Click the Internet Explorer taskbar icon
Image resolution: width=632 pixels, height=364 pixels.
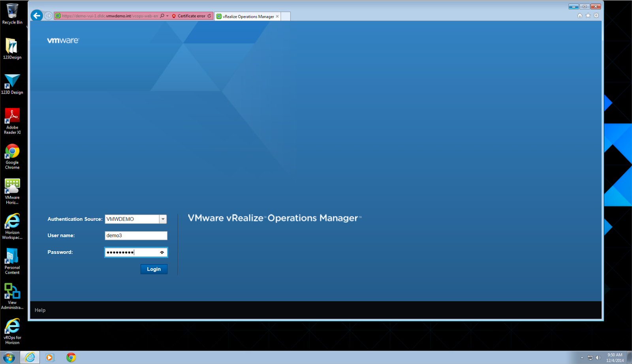[30, 358]
